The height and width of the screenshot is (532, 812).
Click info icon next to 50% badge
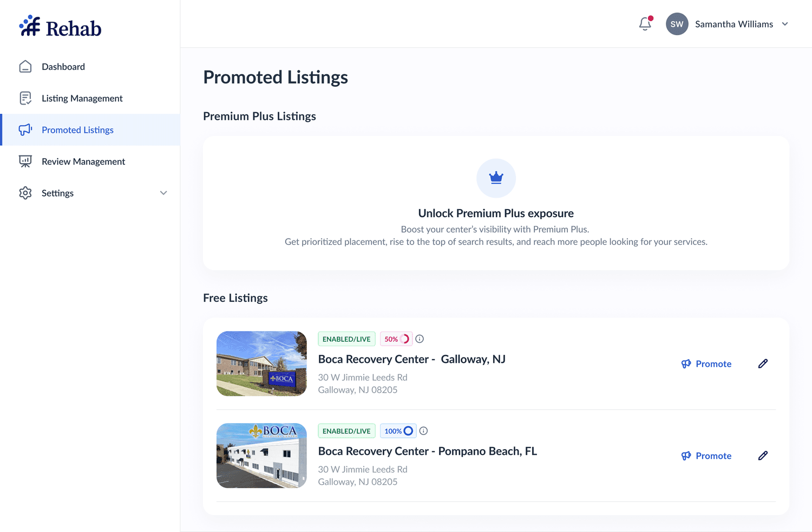pos(420,339)
